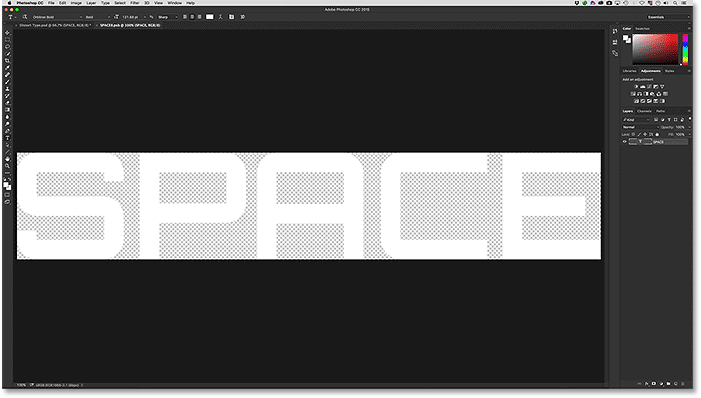Open the font style Bold dropdown

tap(97, 17)
